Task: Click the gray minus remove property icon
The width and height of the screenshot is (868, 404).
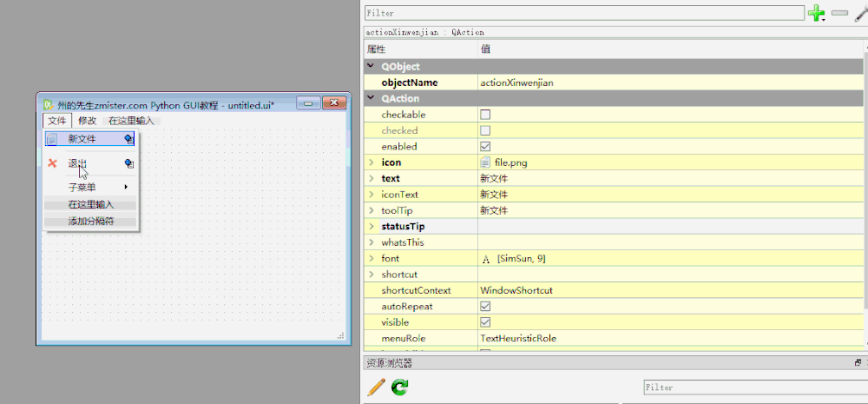Action: pyautogui.click(x=839, y=12)
